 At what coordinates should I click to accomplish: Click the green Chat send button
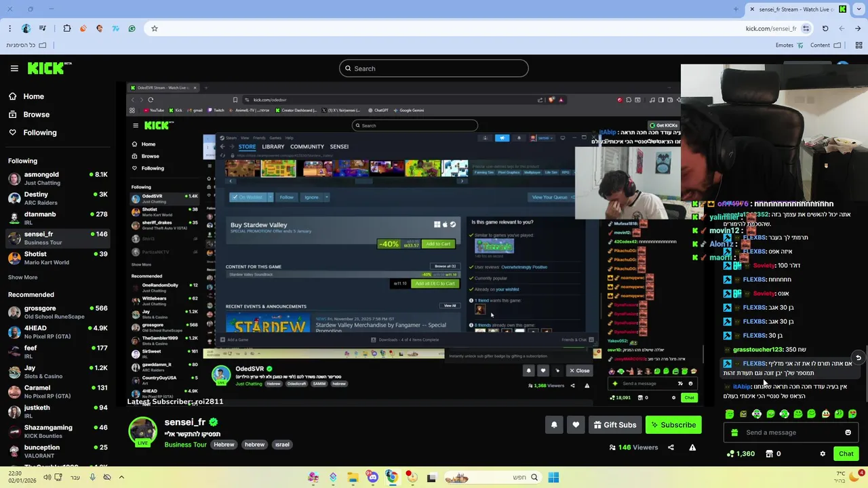coord(846,453)
